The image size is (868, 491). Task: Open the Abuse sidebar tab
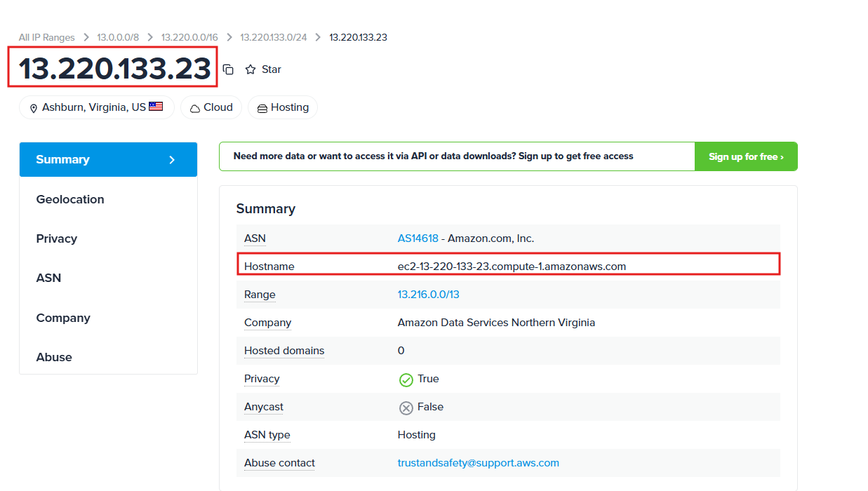54,357
